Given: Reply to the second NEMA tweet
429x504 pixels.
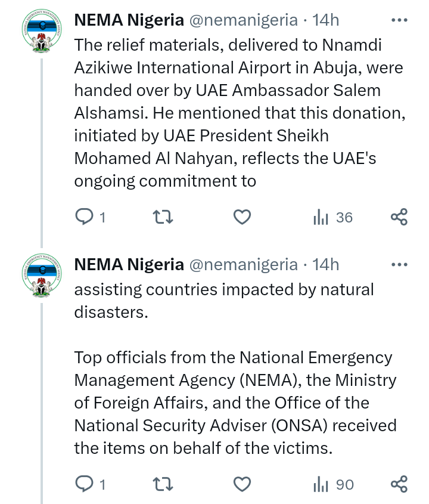Looking at the screenshot, I should coord(84,484).
